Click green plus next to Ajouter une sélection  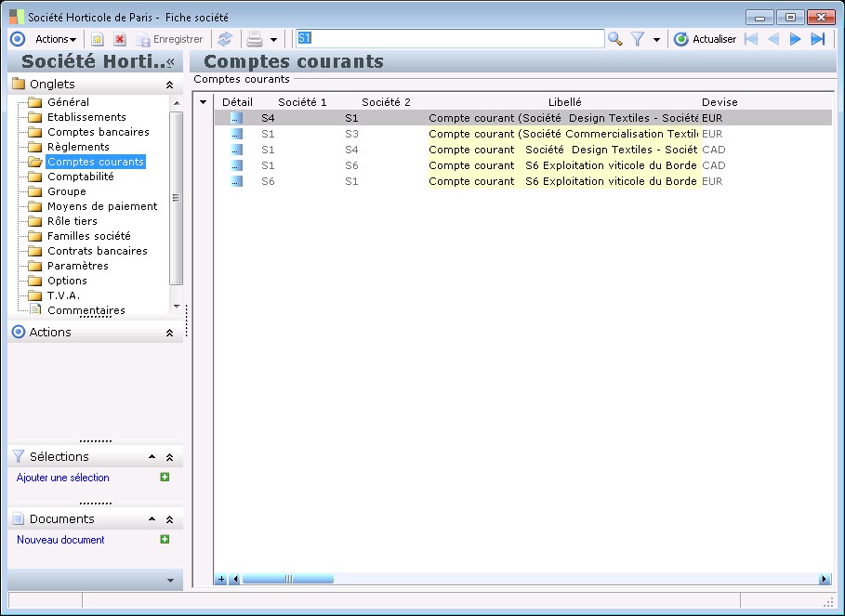(165, 478)
